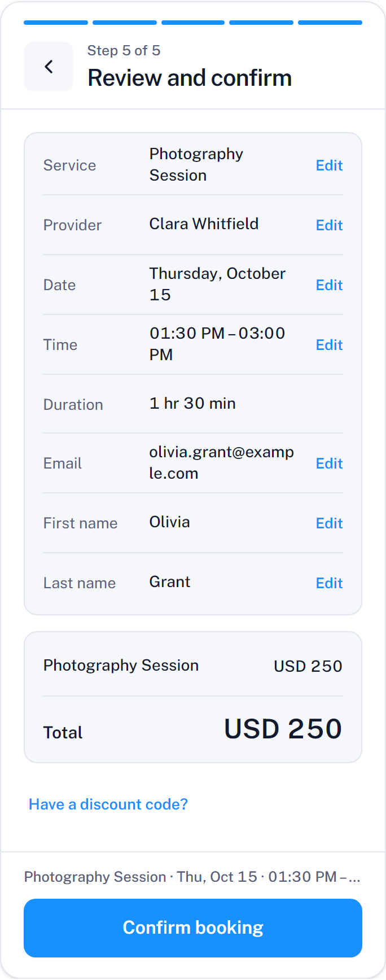The height and width of the screenshot is (980, 386).
Task: Go back using the left chevron button
Action: point(49,67)
